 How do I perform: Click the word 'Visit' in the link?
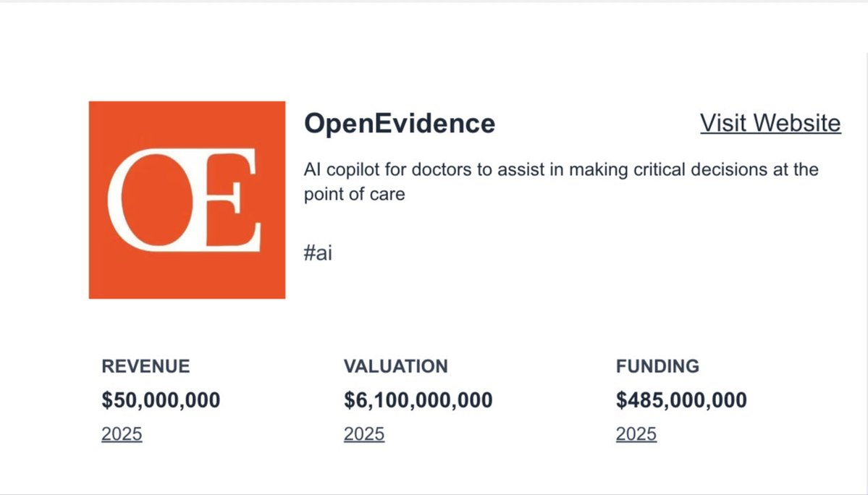point(722,123)
